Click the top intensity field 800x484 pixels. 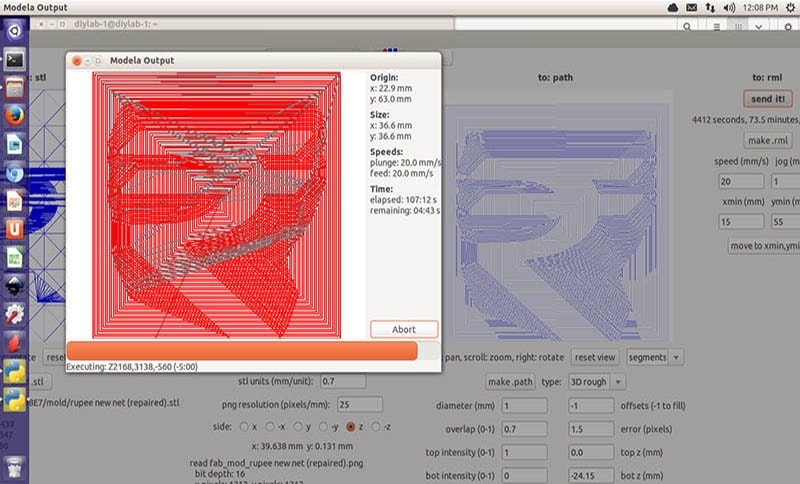tap(524, 452)
